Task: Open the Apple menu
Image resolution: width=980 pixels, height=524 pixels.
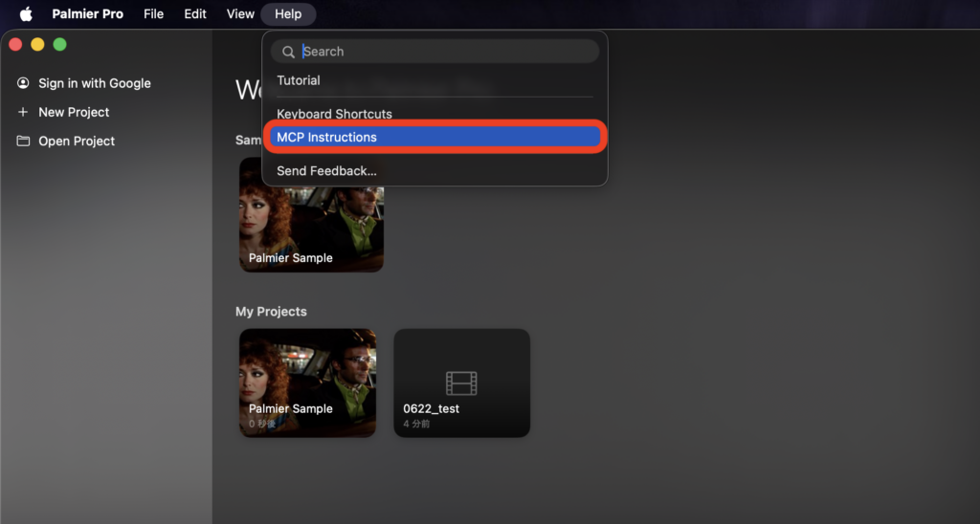Action: tap(26, 13)
